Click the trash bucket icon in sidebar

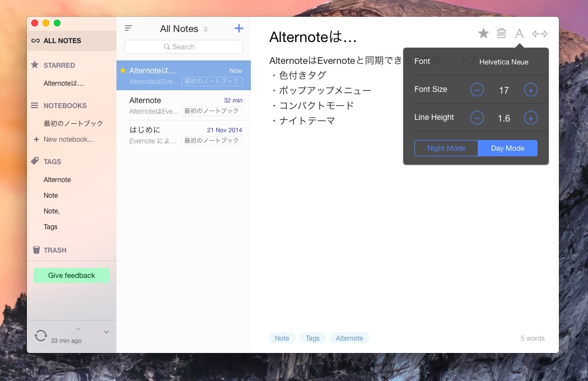(36, 250)
